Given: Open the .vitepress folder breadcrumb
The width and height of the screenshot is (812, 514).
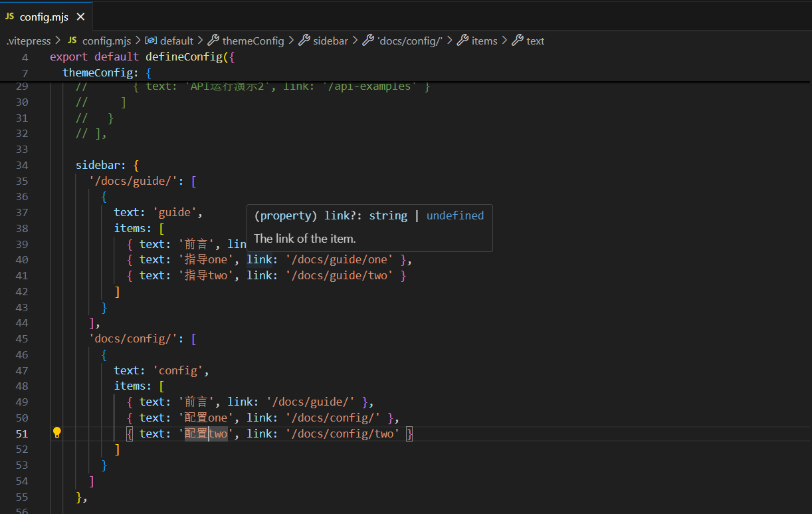Looking at the screenshot, I should tap(29, 41).
